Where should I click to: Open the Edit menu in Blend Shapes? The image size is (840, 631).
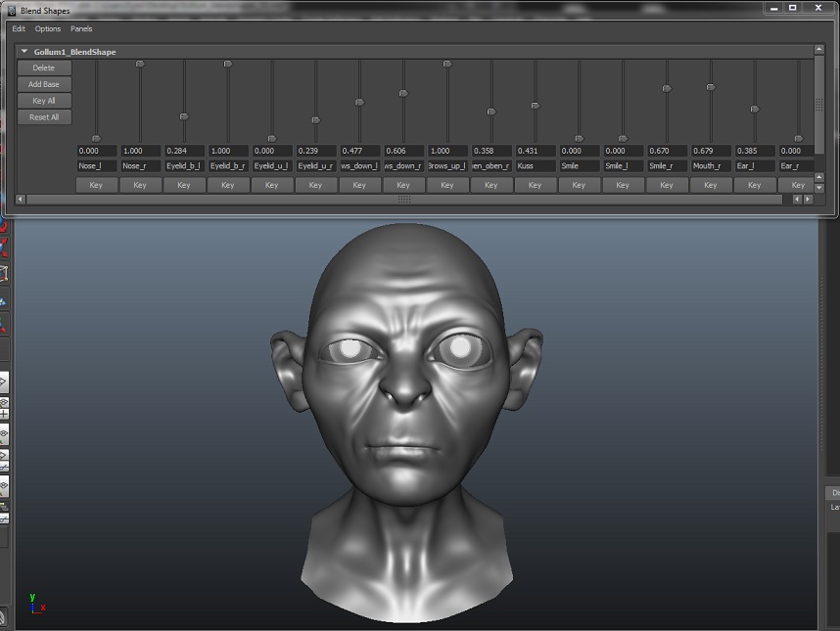click(19, 29)
